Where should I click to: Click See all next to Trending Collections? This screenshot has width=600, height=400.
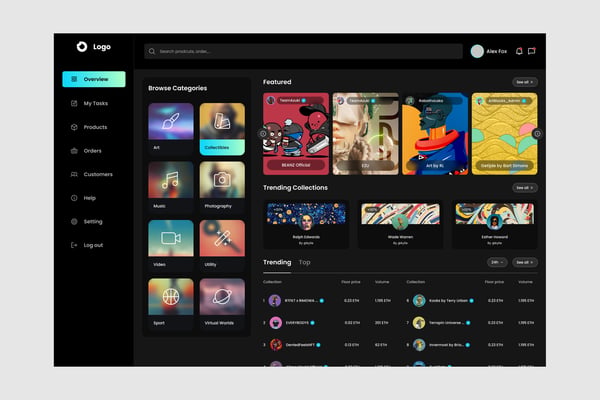(525, 188)
